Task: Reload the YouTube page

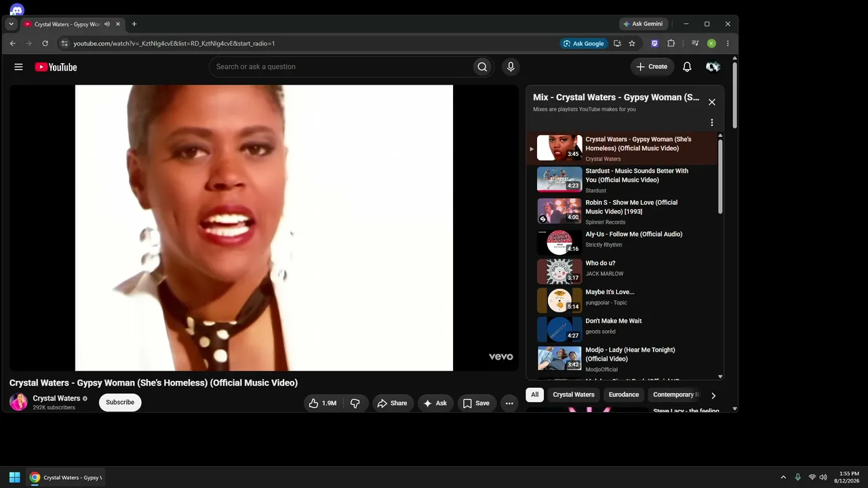Action: (x=45, y=43)
